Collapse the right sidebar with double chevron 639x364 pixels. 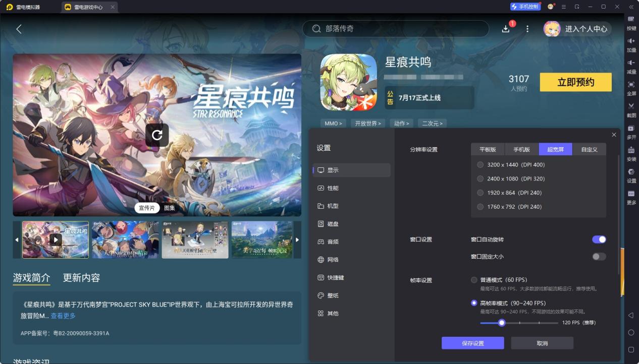coord(631,7)
